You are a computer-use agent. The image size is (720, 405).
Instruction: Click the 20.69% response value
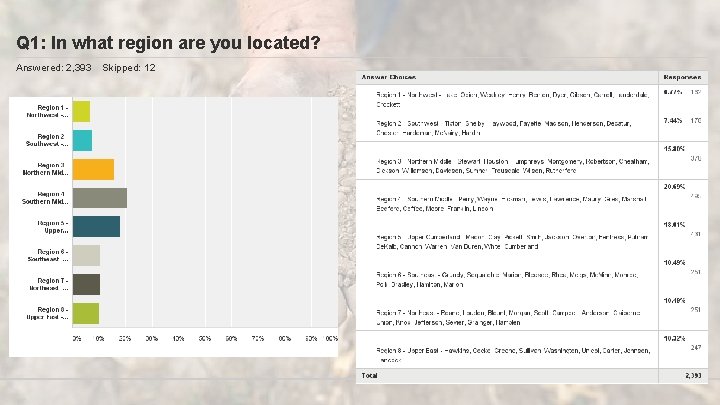tap(674, 187)
